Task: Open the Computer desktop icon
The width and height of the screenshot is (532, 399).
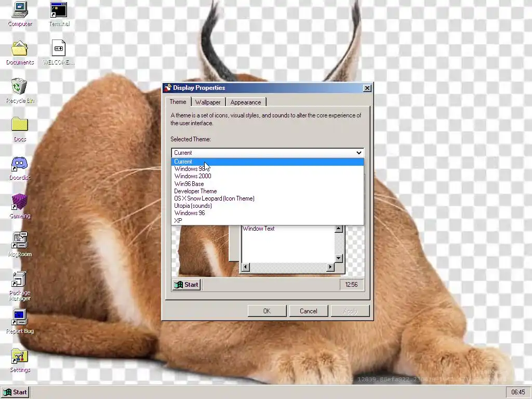Action: [20, 14]
